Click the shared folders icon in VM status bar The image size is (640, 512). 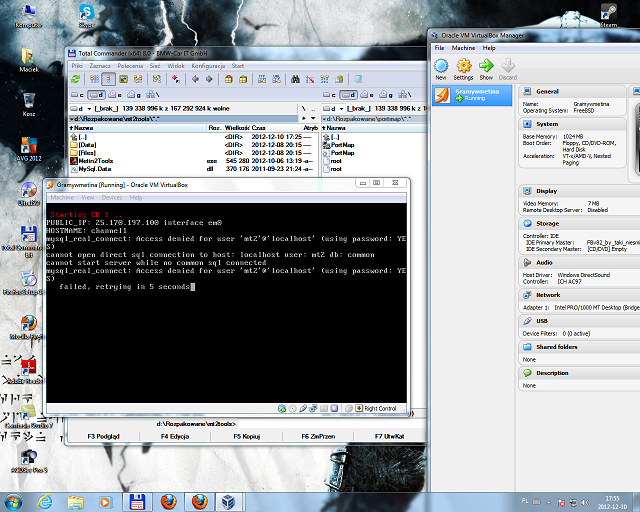click(x=324, y=408)
